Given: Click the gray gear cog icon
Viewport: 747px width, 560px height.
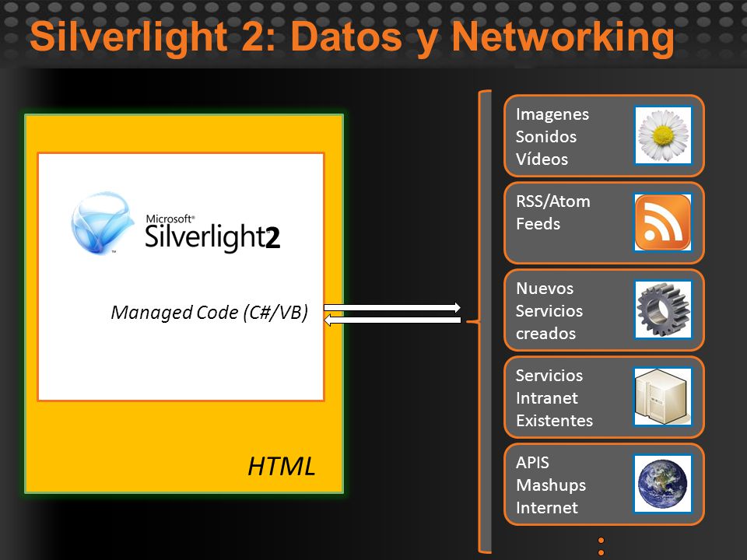Looking at the screenshot, I should coord(663,310).
